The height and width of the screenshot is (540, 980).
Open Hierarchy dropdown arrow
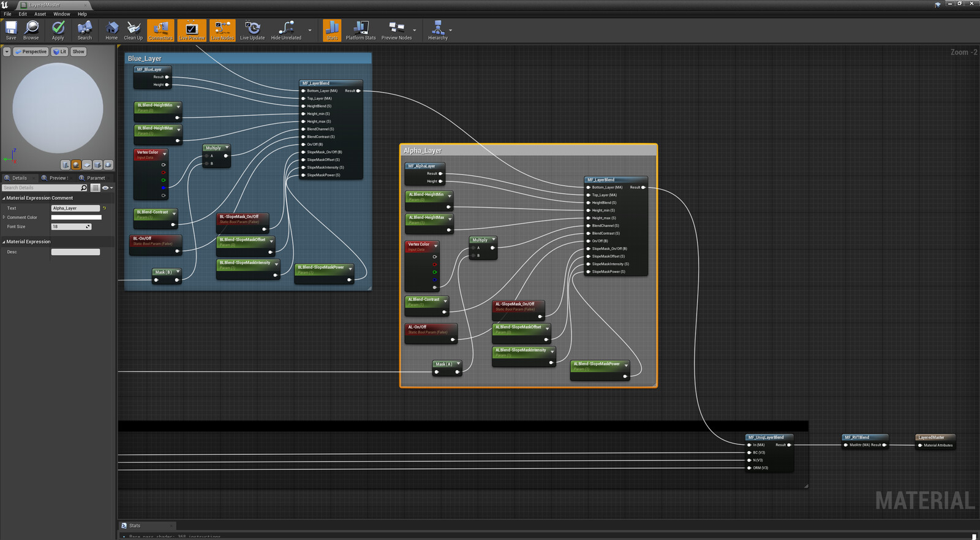[451, 30]
